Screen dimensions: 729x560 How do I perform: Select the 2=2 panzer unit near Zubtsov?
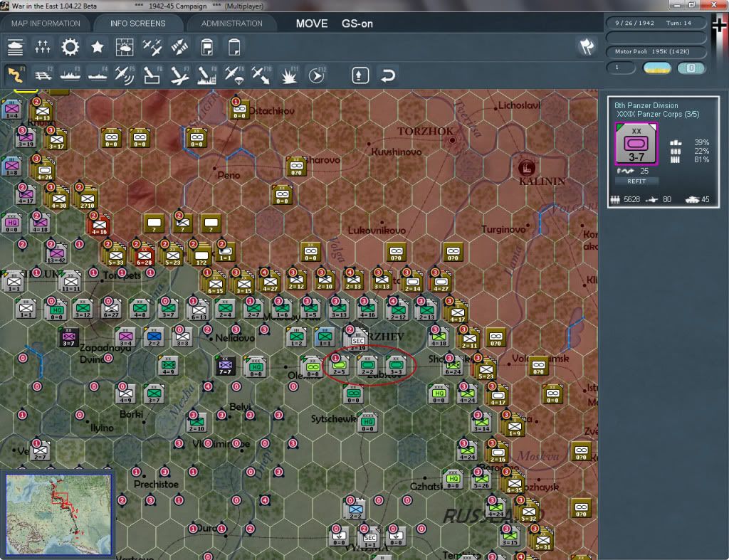click(367, 366)
